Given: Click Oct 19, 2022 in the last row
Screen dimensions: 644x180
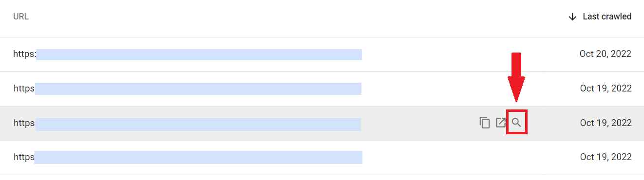Looking at the screenshot, I should pos(606,157).
